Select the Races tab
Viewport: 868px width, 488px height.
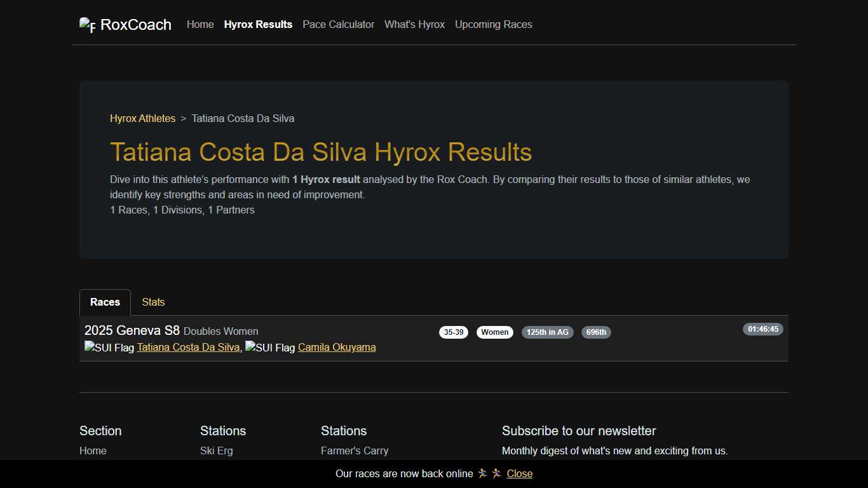click(x=104, y=302)
